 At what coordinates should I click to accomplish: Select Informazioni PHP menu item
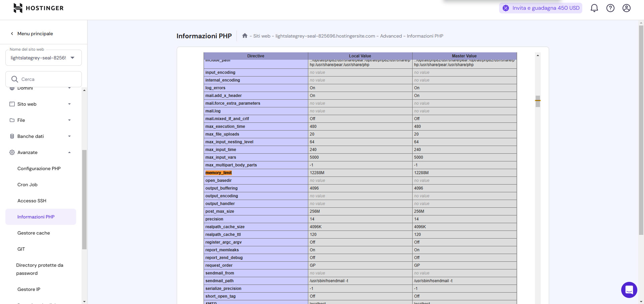(x=41, y=217)
